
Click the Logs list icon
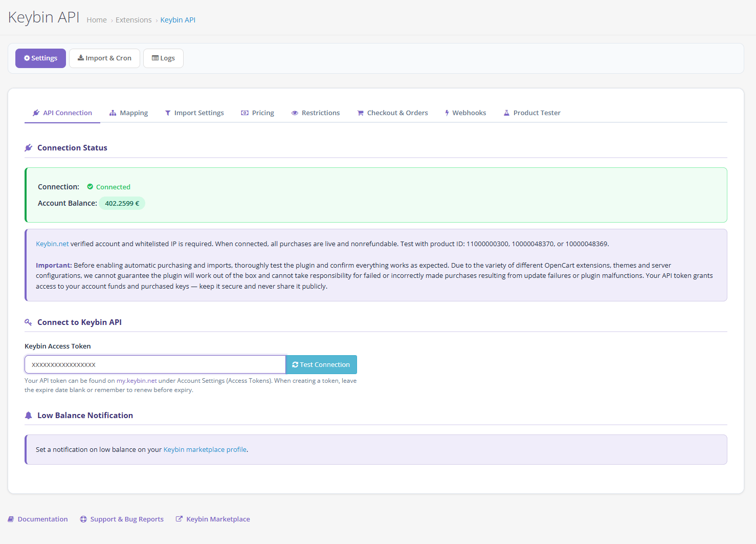[155, 58]
